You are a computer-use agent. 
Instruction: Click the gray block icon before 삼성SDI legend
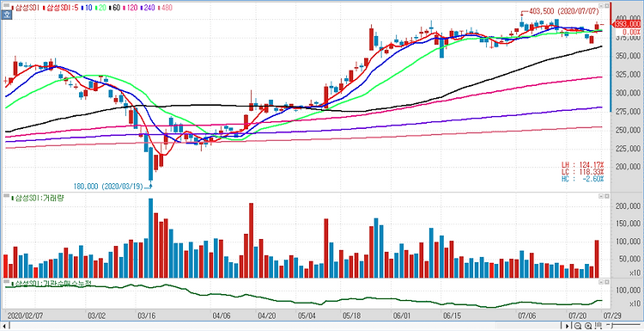click(x=6, y=5)
